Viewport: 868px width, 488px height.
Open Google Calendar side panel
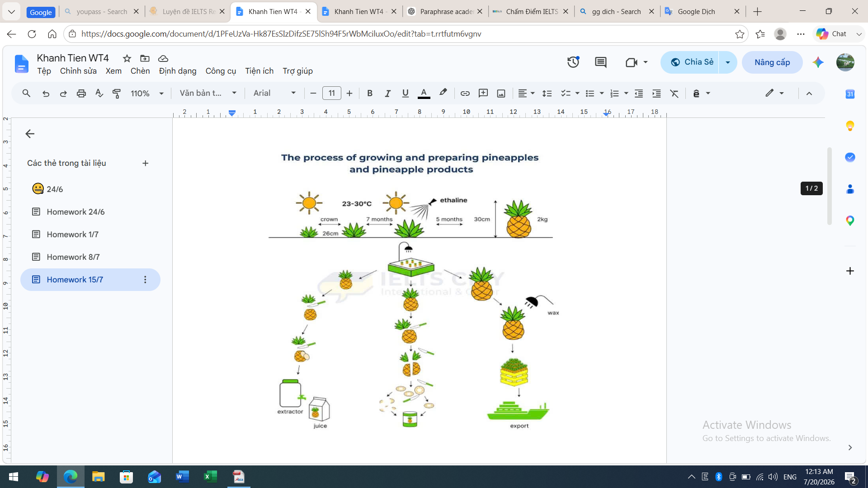(850, 94)
